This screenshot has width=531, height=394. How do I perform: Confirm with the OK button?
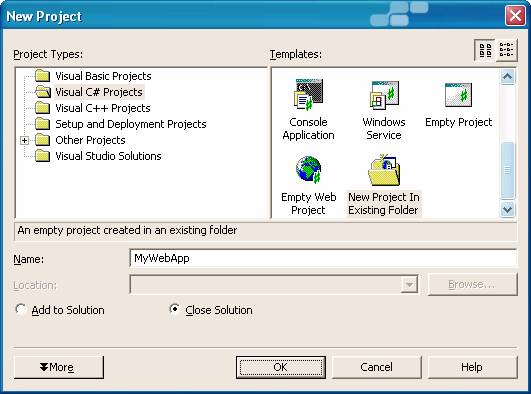(281, 367)
